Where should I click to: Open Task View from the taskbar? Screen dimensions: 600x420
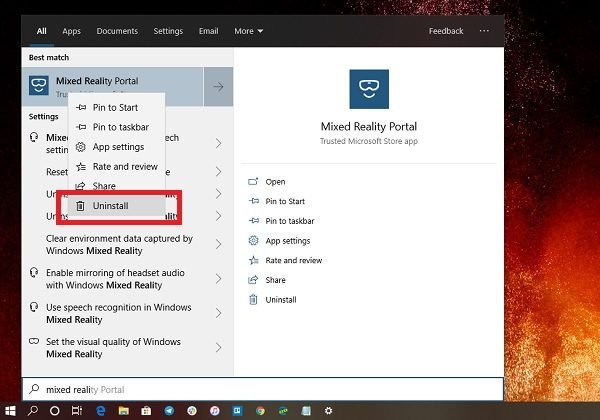(x=77, y=411)
